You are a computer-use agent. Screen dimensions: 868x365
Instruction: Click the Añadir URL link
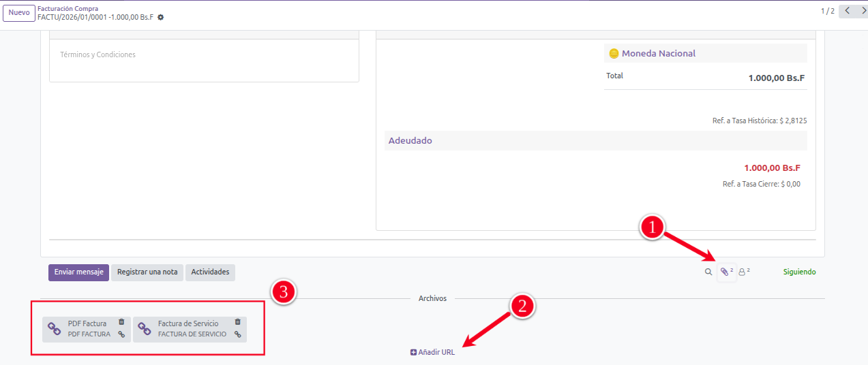(432, 352)
